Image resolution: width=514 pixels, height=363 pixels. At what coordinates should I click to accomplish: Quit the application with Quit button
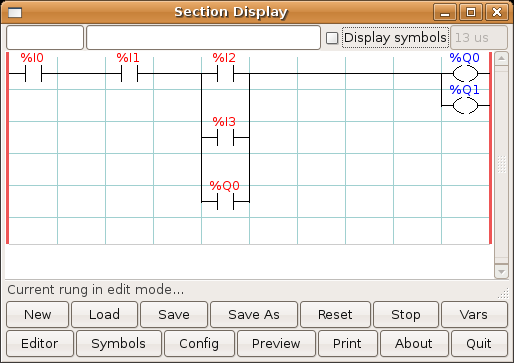(479, 343)
